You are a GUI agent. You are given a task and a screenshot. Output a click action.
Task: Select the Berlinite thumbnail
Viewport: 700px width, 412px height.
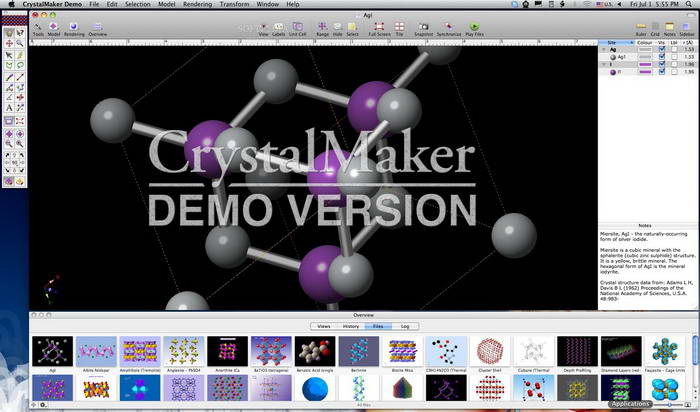click(358, 351)
